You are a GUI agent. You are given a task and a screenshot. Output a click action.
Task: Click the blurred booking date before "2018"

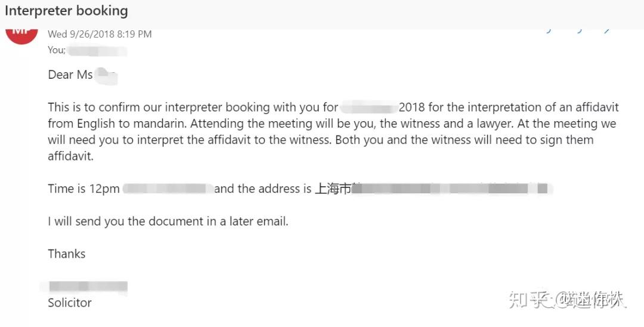369,107
